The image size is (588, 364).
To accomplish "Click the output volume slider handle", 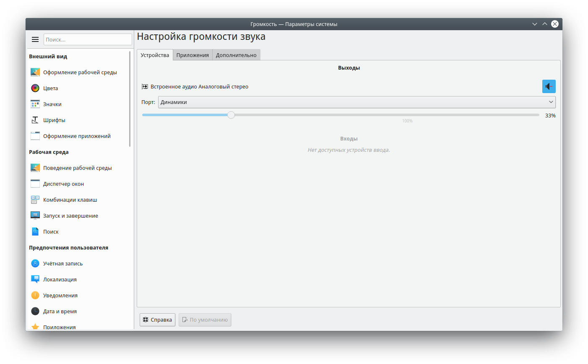I will click(231, 115).
